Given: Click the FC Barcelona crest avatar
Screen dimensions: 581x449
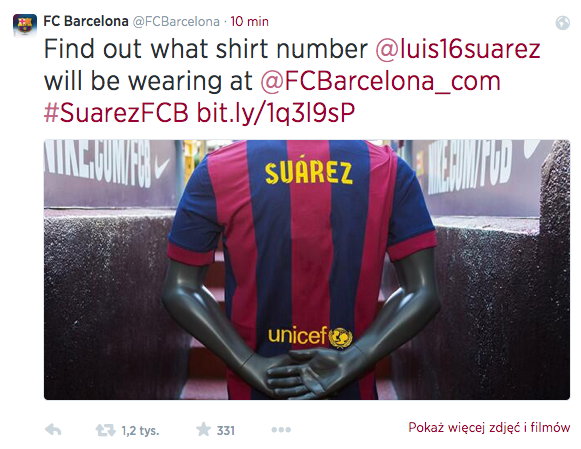Looking at the screenshot, I should click(x=25, y=24).
